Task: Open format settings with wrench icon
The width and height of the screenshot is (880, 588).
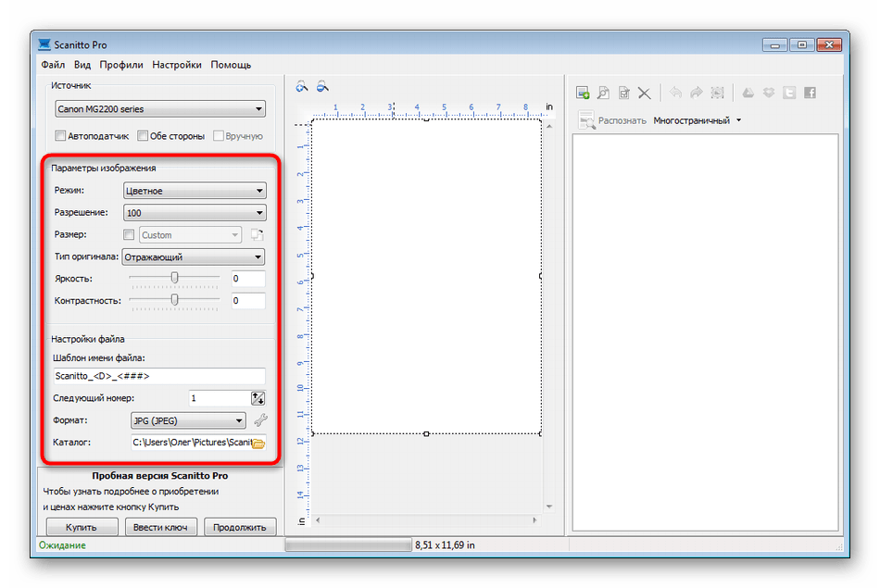Action: (x=259, y=420)
